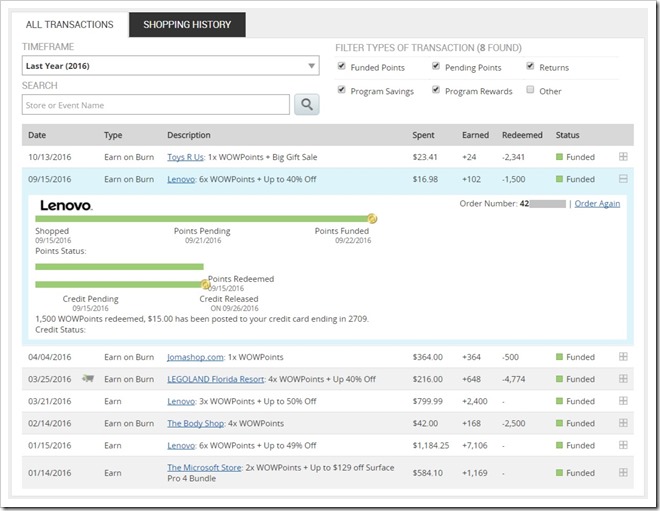Click the 10/13/2016 date cell
The image size is (660, 511).
(50, 157)
